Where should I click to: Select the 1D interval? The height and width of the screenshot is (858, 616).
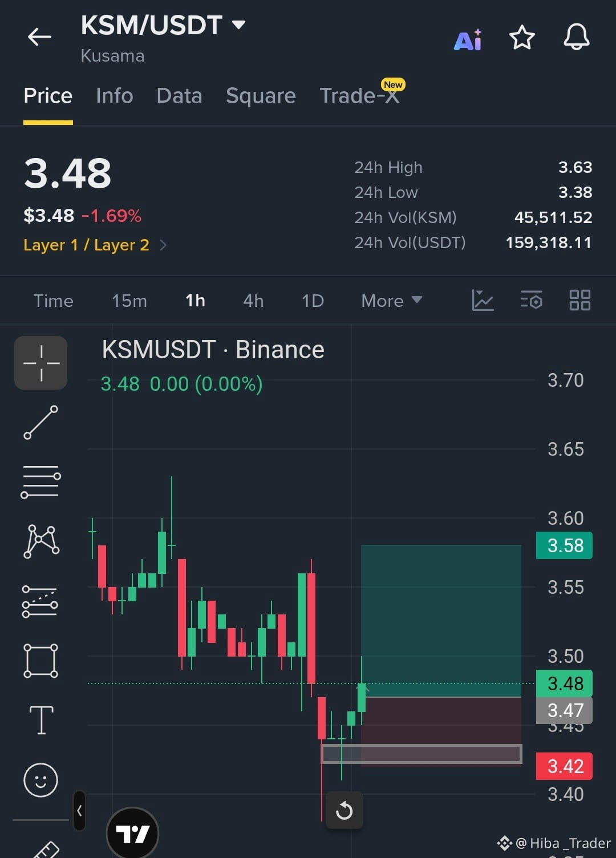(313, 301)
